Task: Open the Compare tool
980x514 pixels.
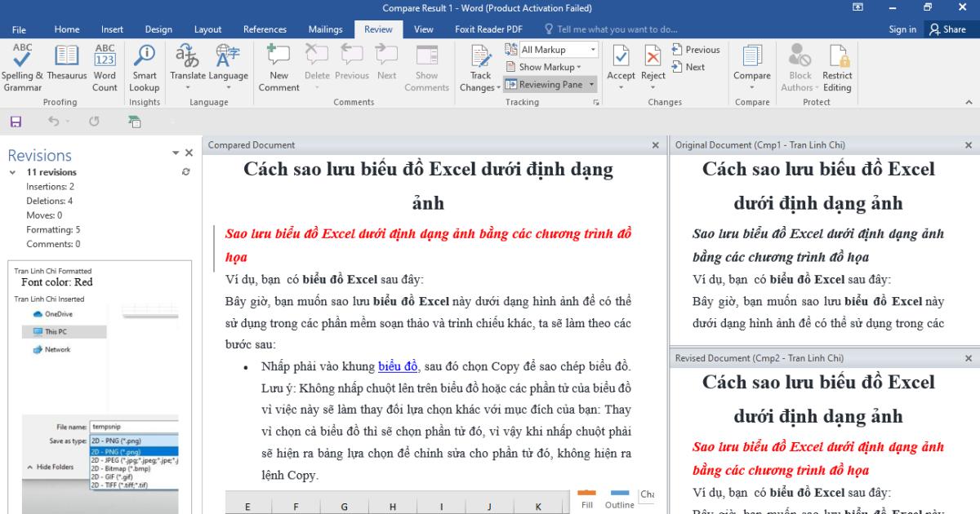Action: click(751, 65)
